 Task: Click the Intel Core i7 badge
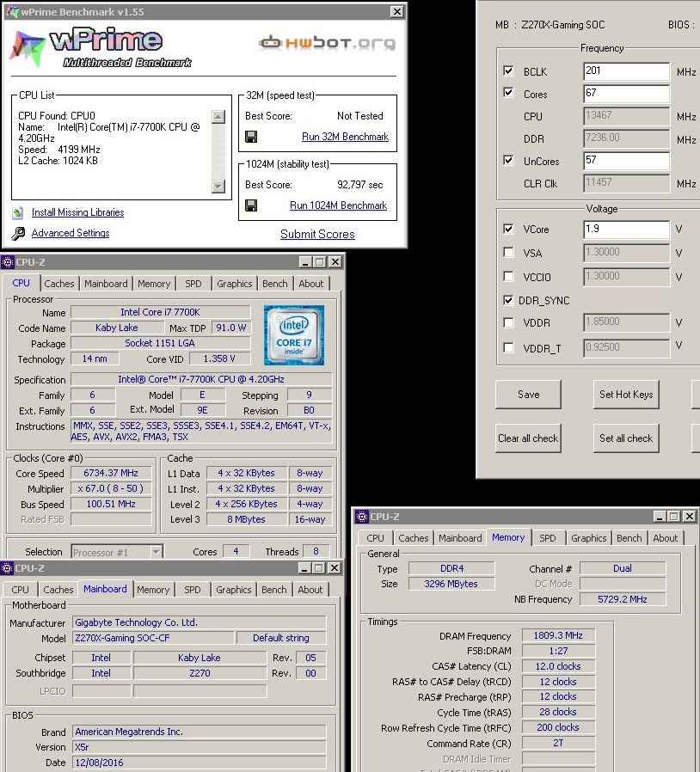point(294,335)
